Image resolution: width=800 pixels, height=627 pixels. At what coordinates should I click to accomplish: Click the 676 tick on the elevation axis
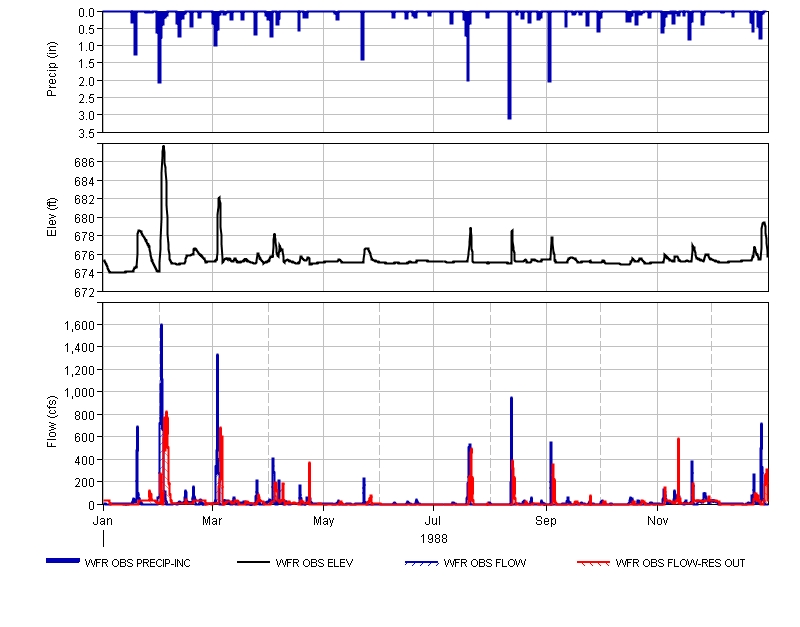coord(86,256)
